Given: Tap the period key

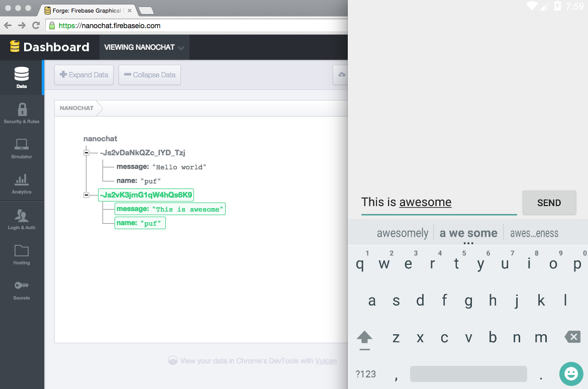Looking at the screenshot, I should tap(541, 377).
